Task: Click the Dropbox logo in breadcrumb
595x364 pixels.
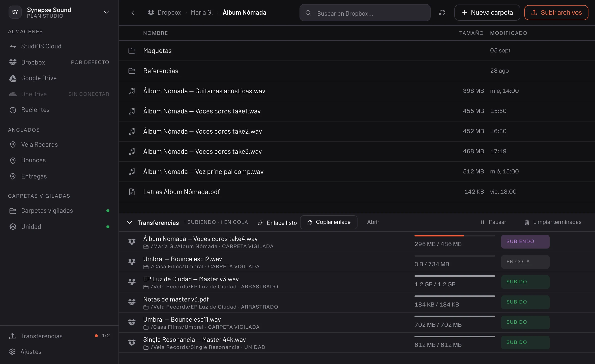Action: [151, 13]
